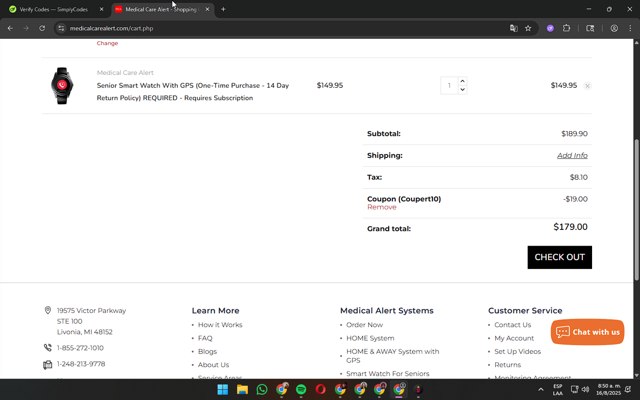Open the Chrome extensions puzzle icon
Image resolution: width=640 pixels, height=400 pixels.
coord(566,28)
